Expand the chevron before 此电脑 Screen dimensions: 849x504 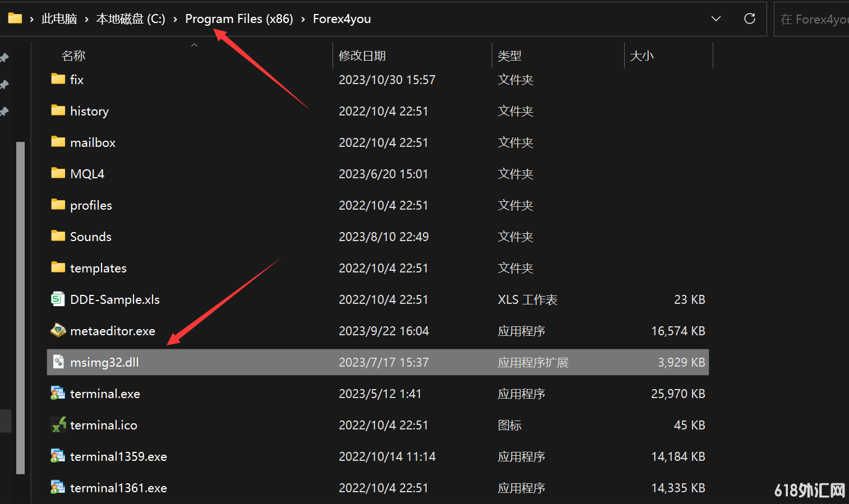(x=31, y=19)
